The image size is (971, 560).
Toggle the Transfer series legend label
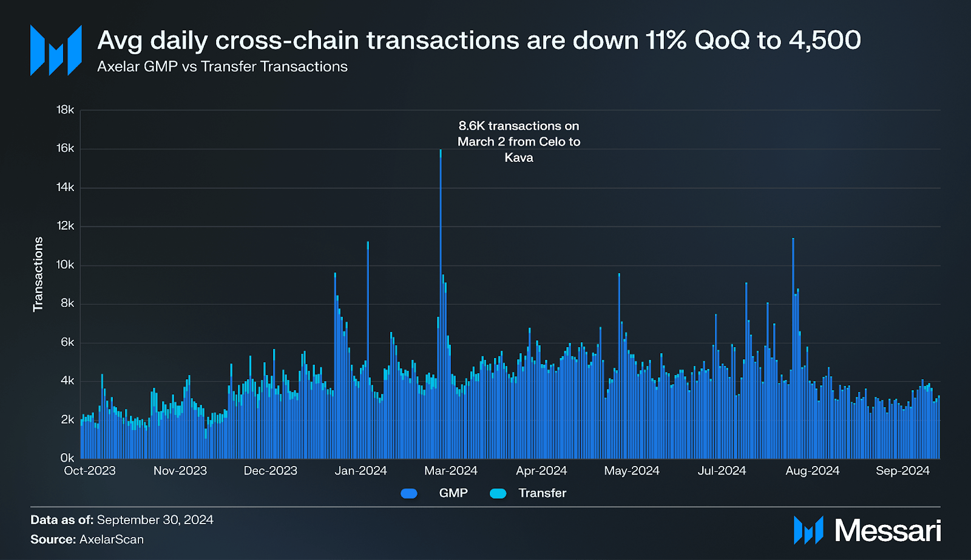click(x=542, y=493)
